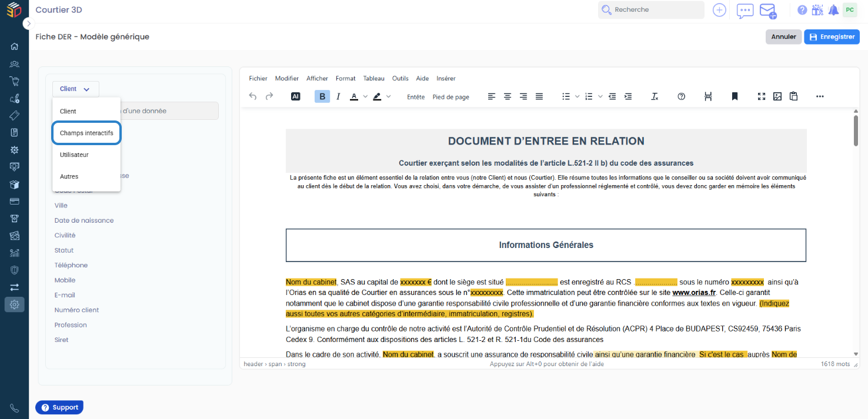Show more toolbar options
The width and height of the screenshot is (868, 419).
point(820,96)
